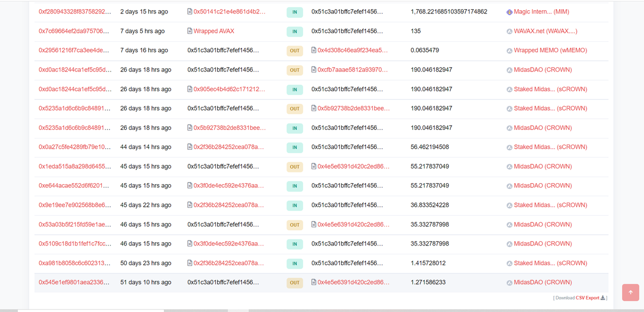Screen dimensions: 644x312
Task: Open transaction 0x1eda515a8a298d6455
Action: pyautogui.click(x=75, y=166)
